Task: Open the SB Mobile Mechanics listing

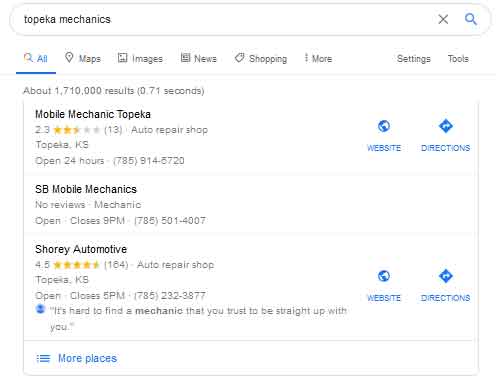Action: [86, 189]
